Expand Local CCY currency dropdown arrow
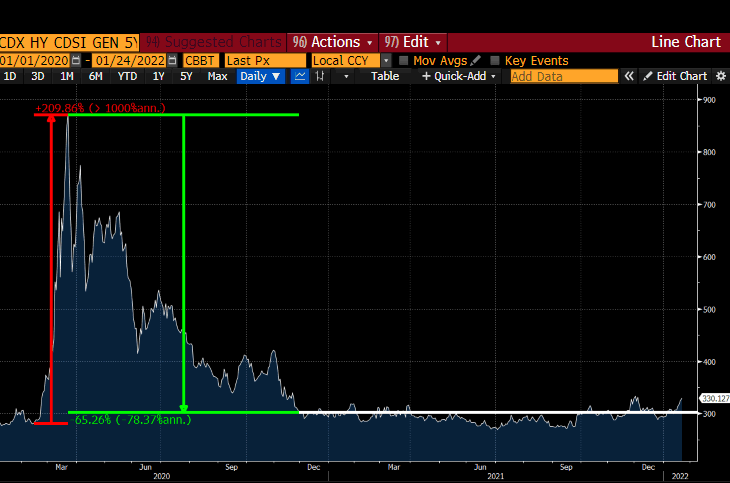Screen dimensions: 730x483 (386, 61)
